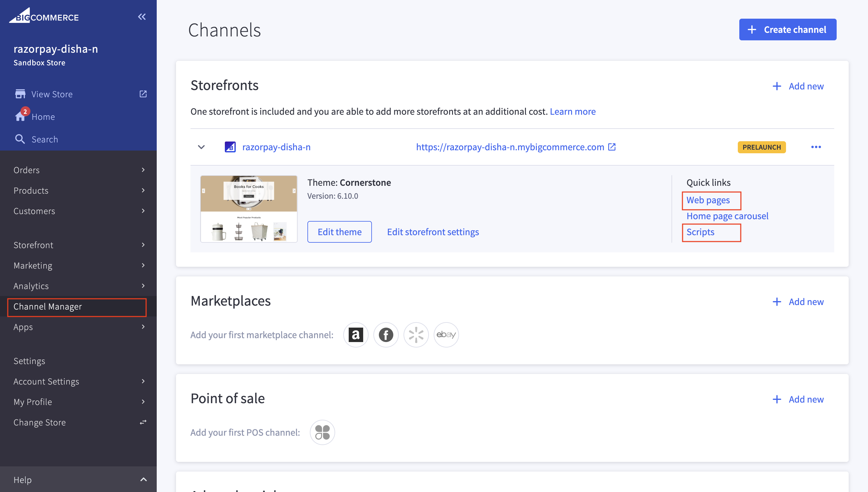Viewport: 868px width, 492px height.
Task: Click Change Store swap icon
Action: (x=143, y=422)
